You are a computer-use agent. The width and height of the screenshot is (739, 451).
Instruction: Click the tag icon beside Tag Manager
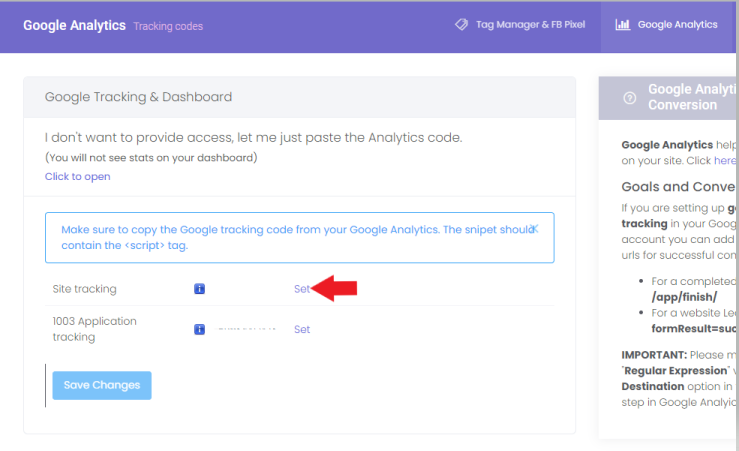[461, 25]
